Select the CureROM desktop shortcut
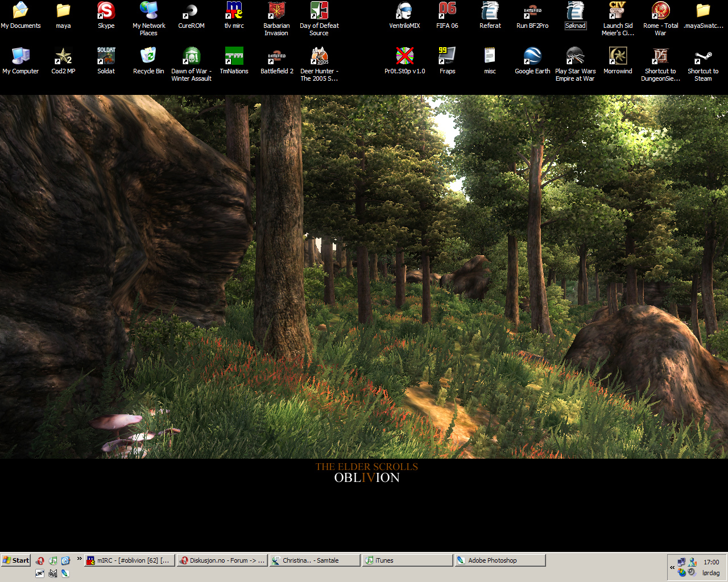Viewport: 728px width, 582px height. [191, 15]
